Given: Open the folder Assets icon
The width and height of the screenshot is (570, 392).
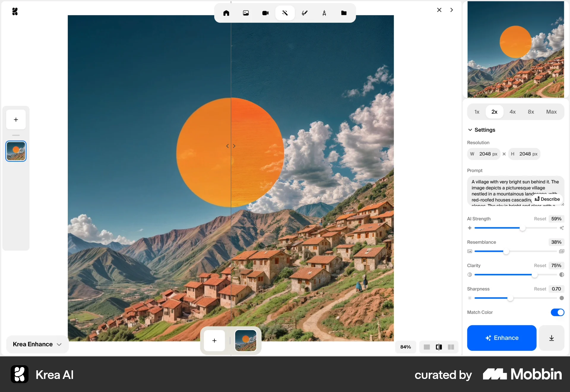Looking at the screenshot, I should coord(344,13).
